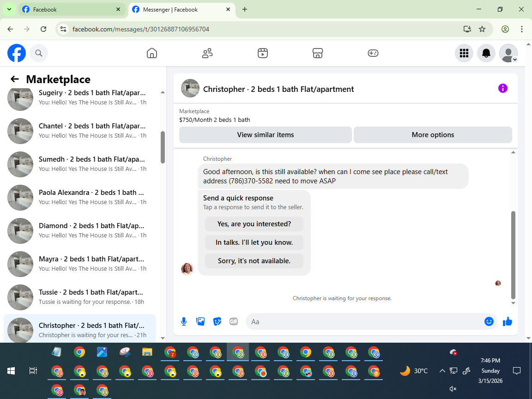The height and width of the screenshot is (399, 532).
Task: Open Chantel conversation
Action: coord(80,131)
